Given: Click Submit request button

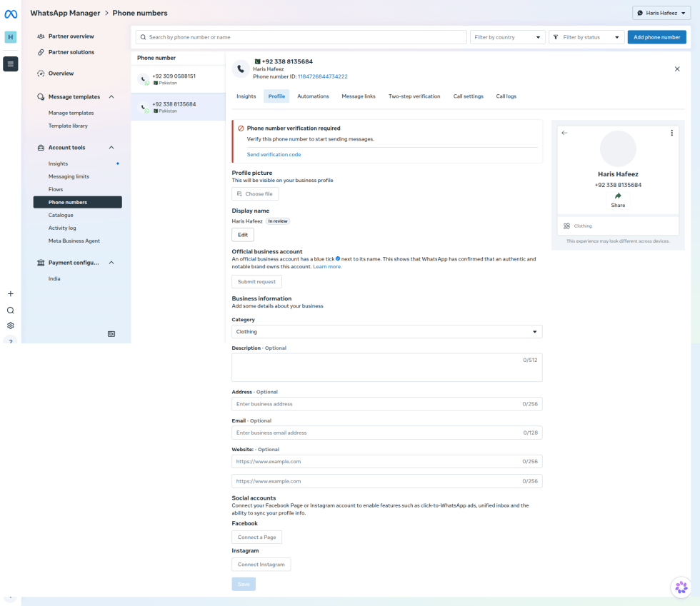Looking at the screenshot, I should click(256, 281).
